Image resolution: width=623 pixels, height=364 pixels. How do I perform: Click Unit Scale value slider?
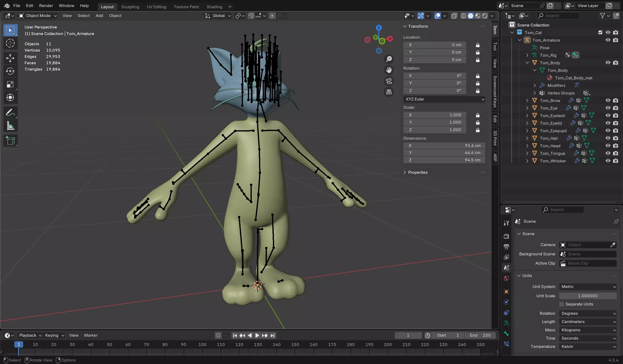pos(588,296)
